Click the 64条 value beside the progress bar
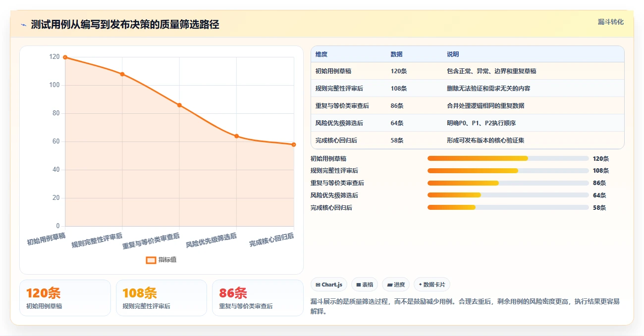This screenshot has width=644, height=336. pos(599,195)
